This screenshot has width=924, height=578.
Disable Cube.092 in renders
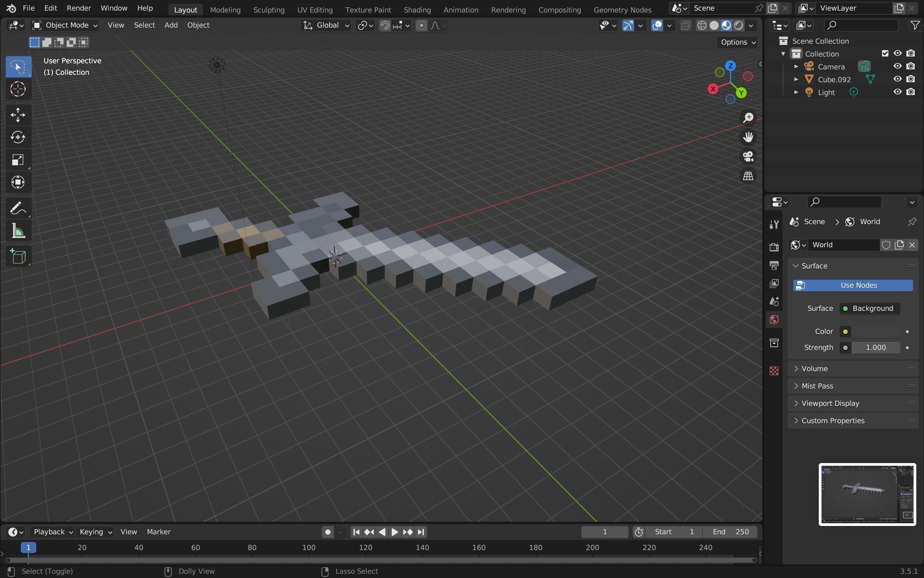click(911, 79)
